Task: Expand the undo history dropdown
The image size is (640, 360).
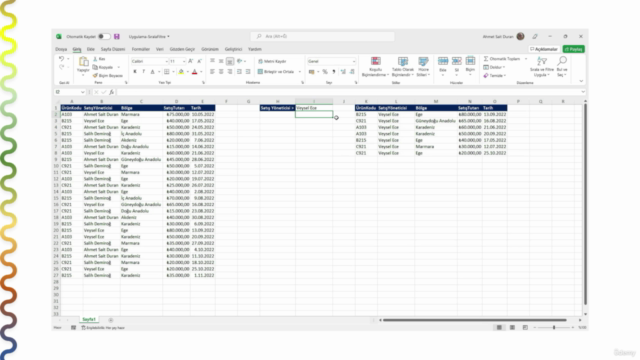Action: click(68, 59)
